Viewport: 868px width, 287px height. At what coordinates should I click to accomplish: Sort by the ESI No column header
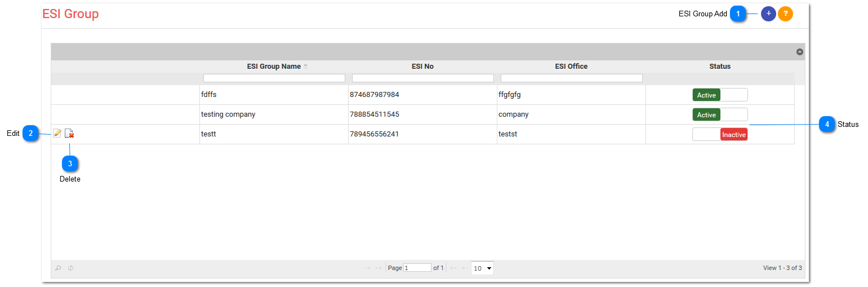tap(422, 67)
